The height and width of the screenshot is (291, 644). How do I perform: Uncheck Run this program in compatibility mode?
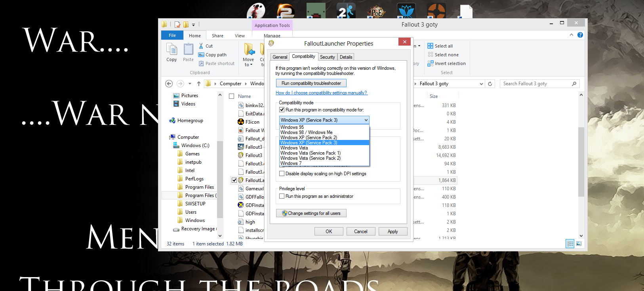[x=282, y=110]
